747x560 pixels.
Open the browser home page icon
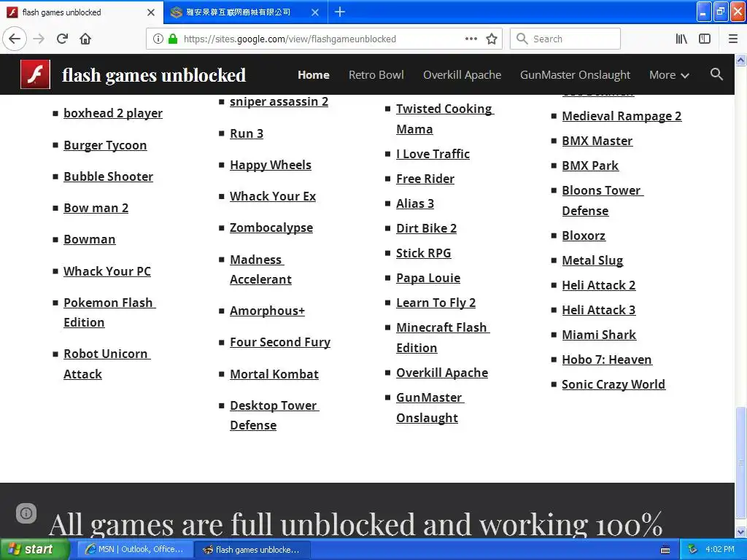point(85,39)
